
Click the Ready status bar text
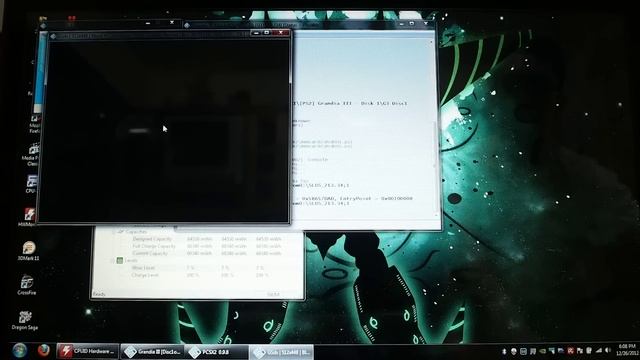coord(99,294)
